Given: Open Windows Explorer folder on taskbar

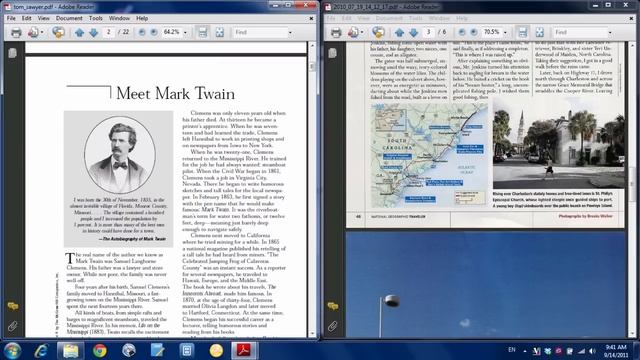Looking at the screenshot, I should coord(70,351).
